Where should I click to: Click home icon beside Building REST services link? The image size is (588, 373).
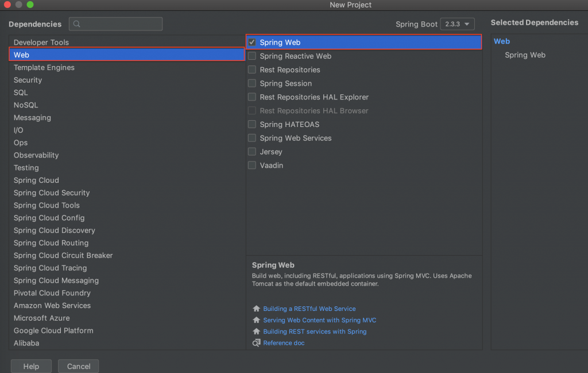tap(257, 332)
